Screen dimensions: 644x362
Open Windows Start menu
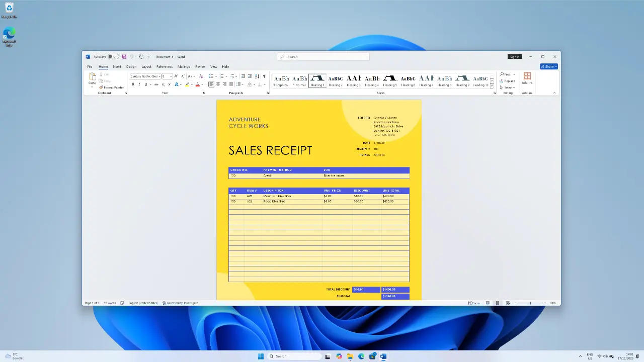pos(261,356)
